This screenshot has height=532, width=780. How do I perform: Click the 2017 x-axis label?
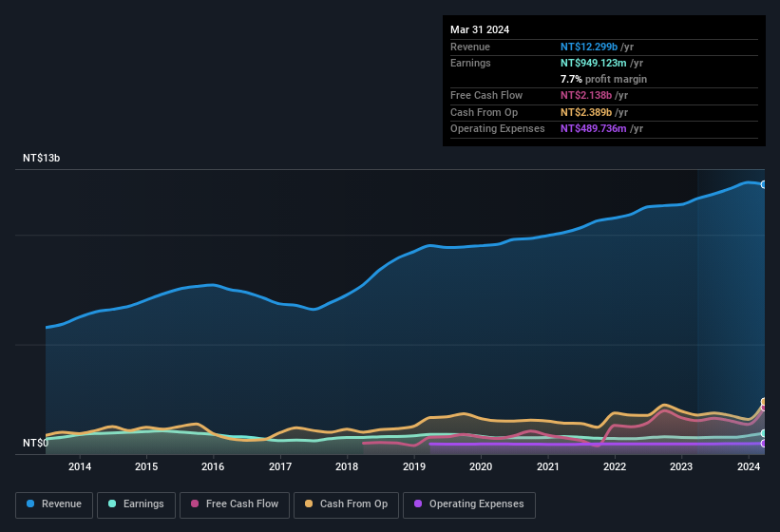coord(280,466)
